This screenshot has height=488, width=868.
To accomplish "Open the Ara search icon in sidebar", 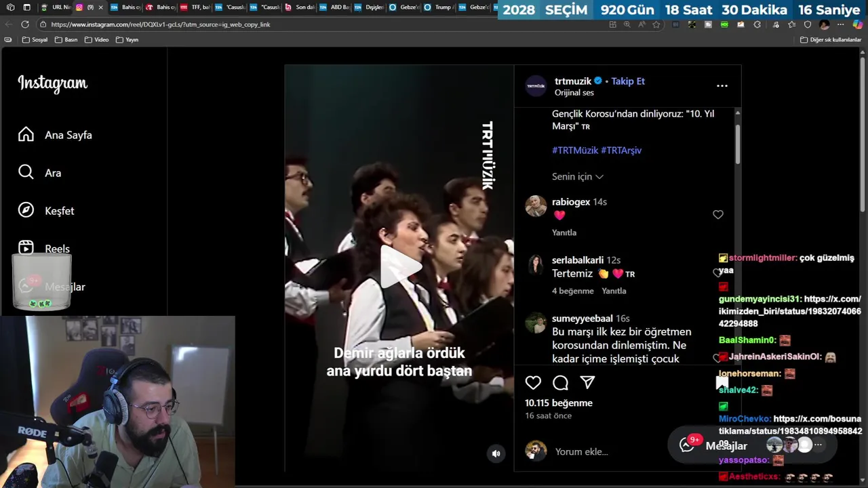I will pyautogui.click(x=26, y=172).
